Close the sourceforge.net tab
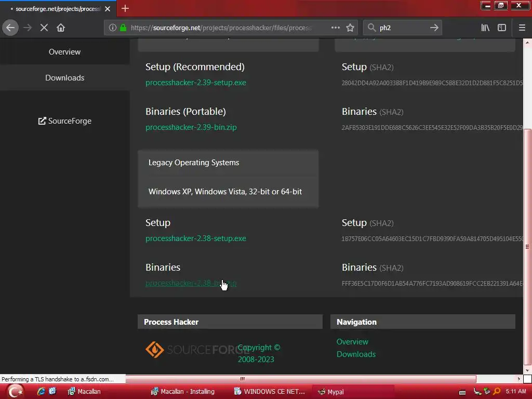Image resolution: width=532 pixels, height=399 pixels. pyautogui.click(x=108, y=9)
